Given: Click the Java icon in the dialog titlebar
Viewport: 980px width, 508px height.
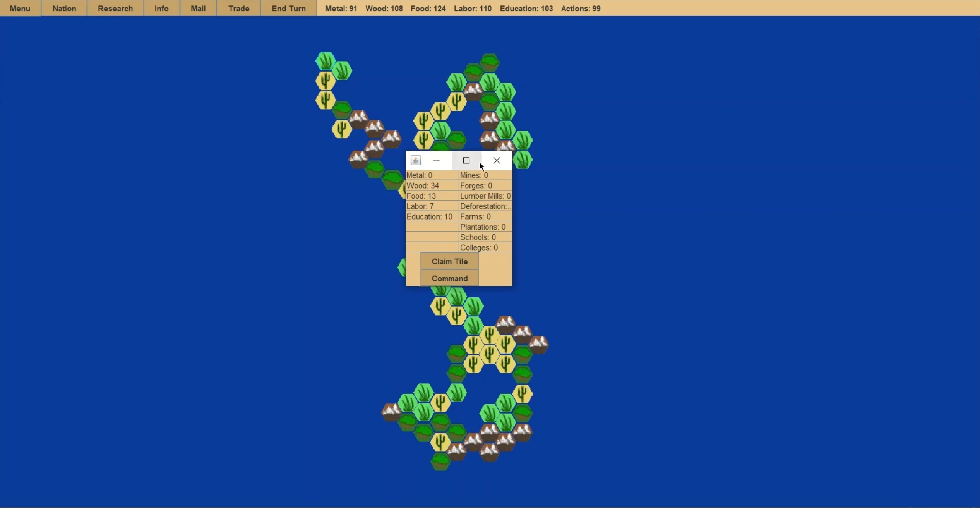Looking at the screenshot, I should click(415, 160).
